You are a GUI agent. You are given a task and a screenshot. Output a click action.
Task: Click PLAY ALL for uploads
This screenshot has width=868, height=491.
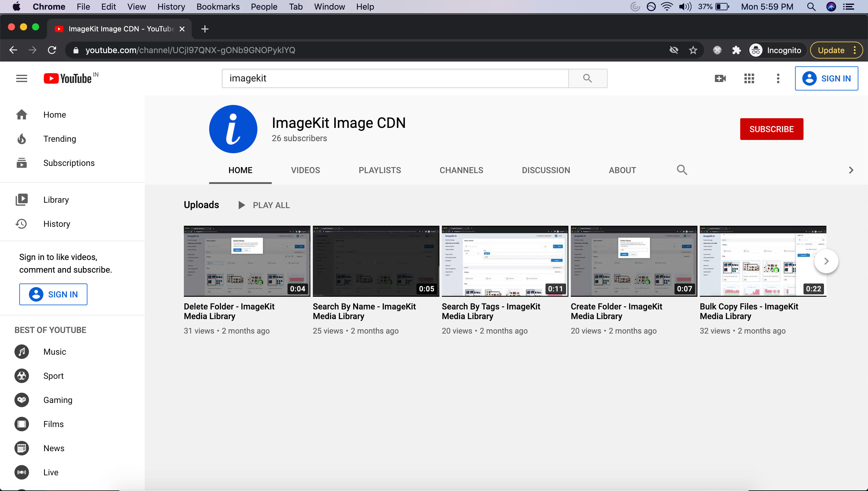point(264,205)
